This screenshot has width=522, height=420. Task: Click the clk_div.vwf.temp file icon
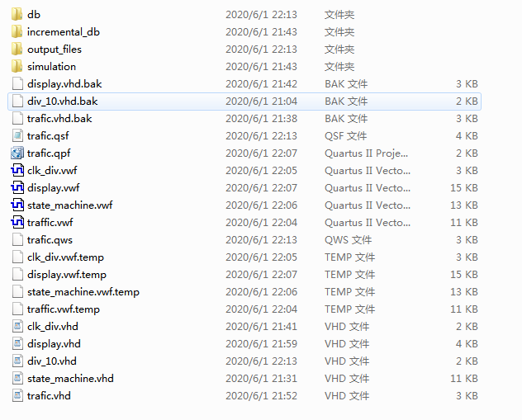click(x=17, y=257)
